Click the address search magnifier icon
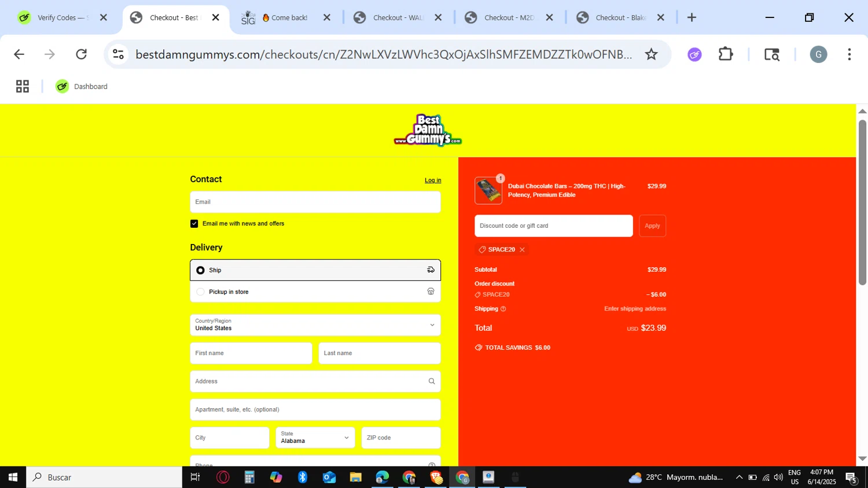This screenshot has width=868, height=488. pos(432,382)
